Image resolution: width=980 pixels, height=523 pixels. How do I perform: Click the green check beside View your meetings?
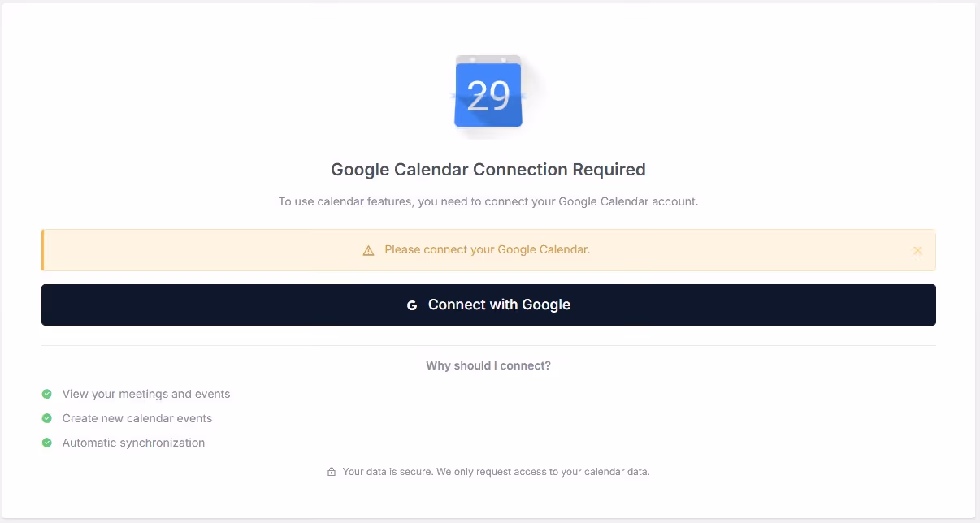coord(47,395)
